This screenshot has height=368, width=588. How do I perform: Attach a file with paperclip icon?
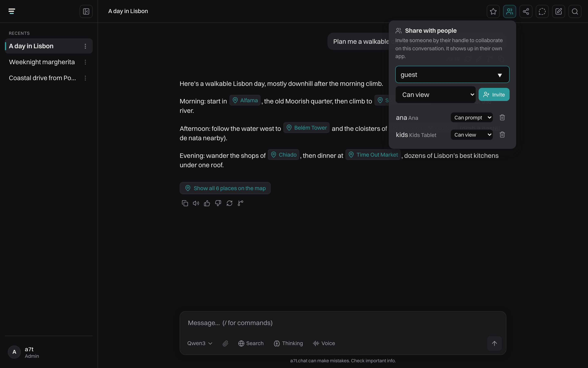tap(225, 343)
